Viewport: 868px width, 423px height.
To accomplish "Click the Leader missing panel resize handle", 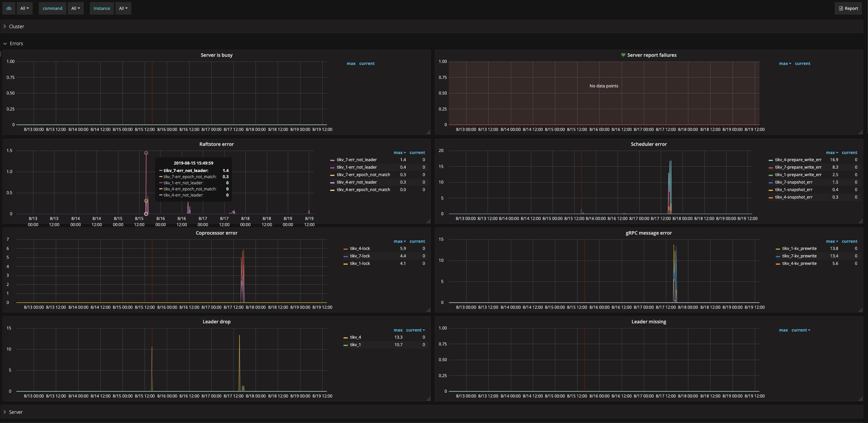I will [861, 399].
